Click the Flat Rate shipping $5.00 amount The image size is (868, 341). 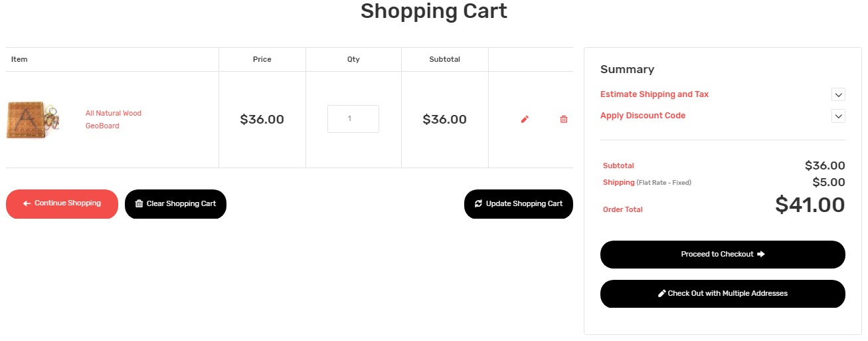click(x=828, y=182)
